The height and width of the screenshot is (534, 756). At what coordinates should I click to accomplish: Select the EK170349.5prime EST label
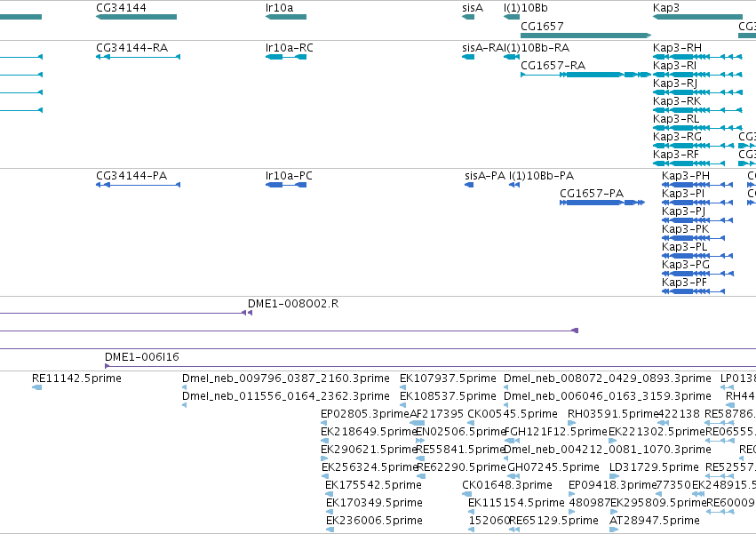375,503
